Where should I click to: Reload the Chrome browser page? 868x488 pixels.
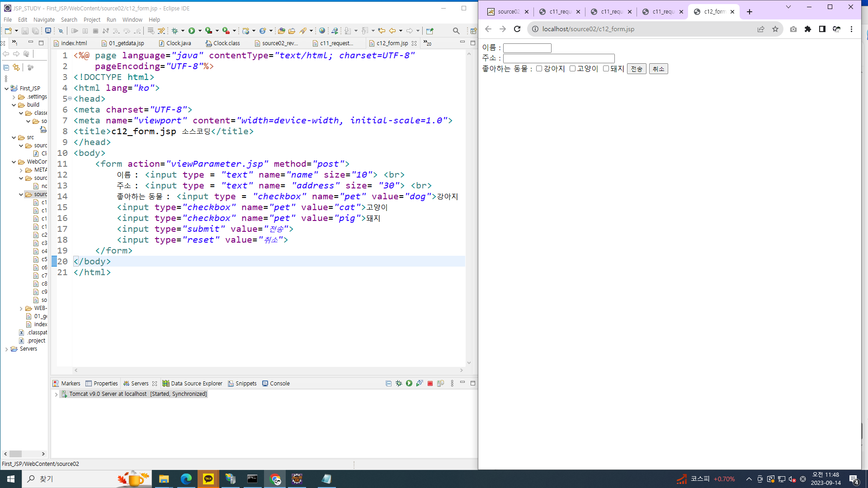pos(517,29)
